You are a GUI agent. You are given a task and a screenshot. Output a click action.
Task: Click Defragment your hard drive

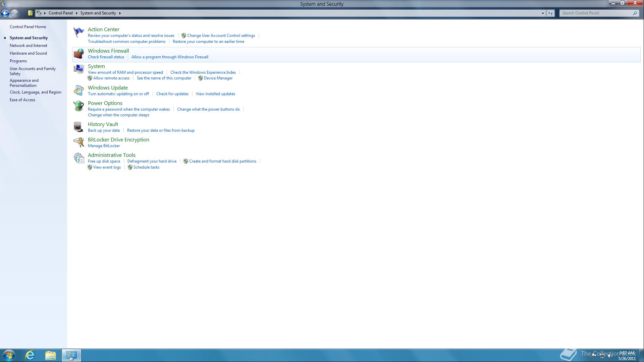click(x=152, y=161)
